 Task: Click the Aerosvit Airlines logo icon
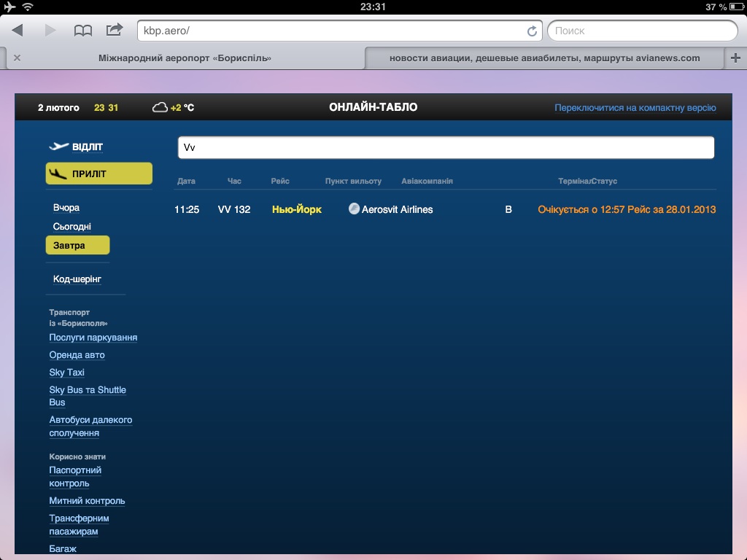coord(354,209)
